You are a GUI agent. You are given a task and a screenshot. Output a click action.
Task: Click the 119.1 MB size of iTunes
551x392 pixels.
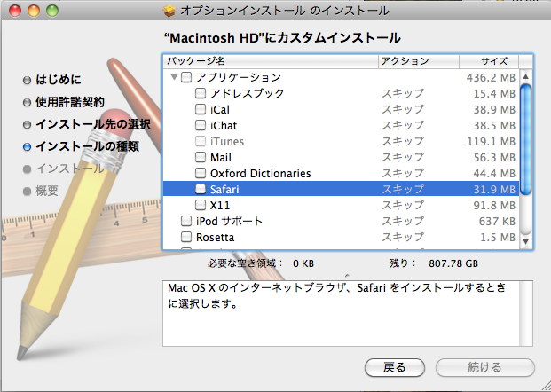tap(491, 142)
